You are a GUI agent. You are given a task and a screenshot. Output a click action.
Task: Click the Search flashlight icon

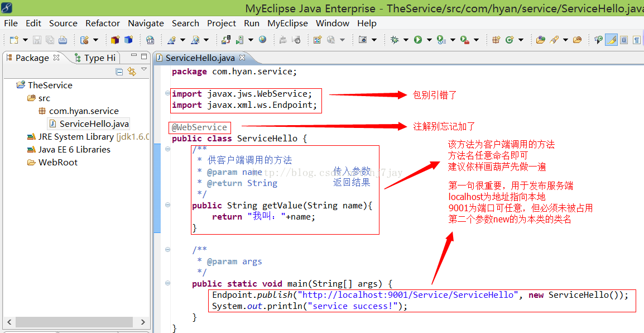(x=554, y=40)
